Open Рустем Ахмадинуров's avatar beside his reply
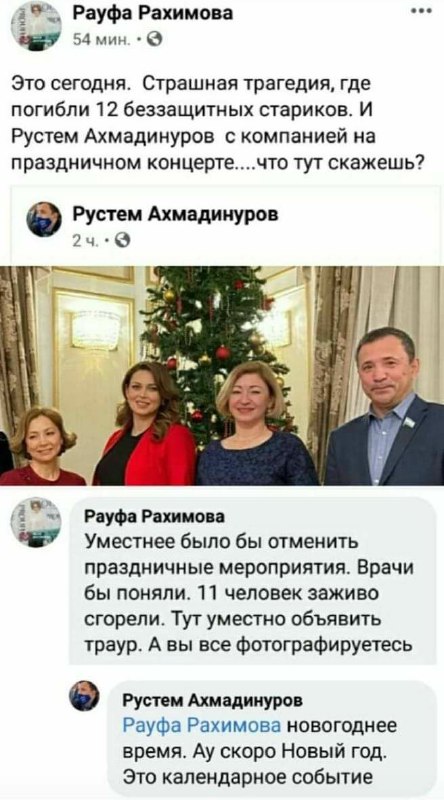This screenshot has width=444, height=800. (x=85, y=696)
